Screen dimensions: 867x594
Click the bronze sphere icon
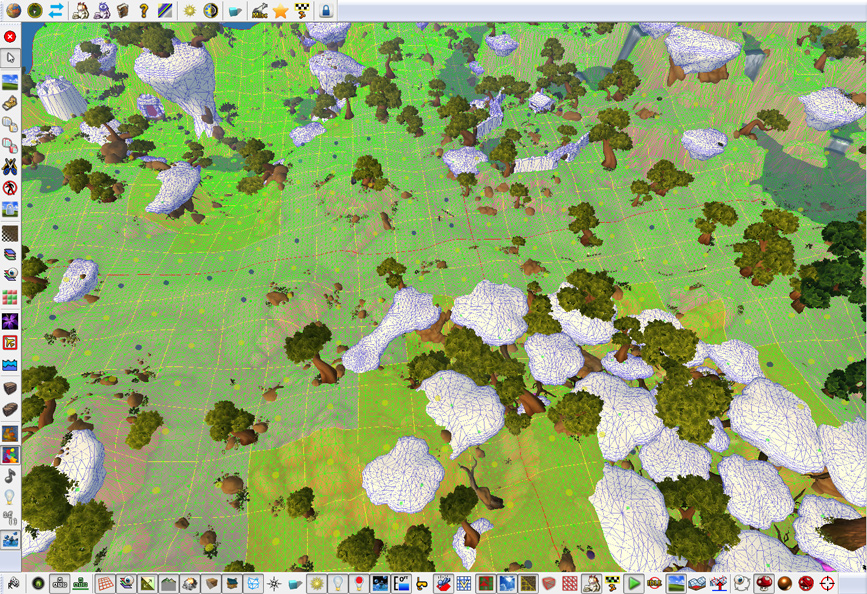(785, 583)
